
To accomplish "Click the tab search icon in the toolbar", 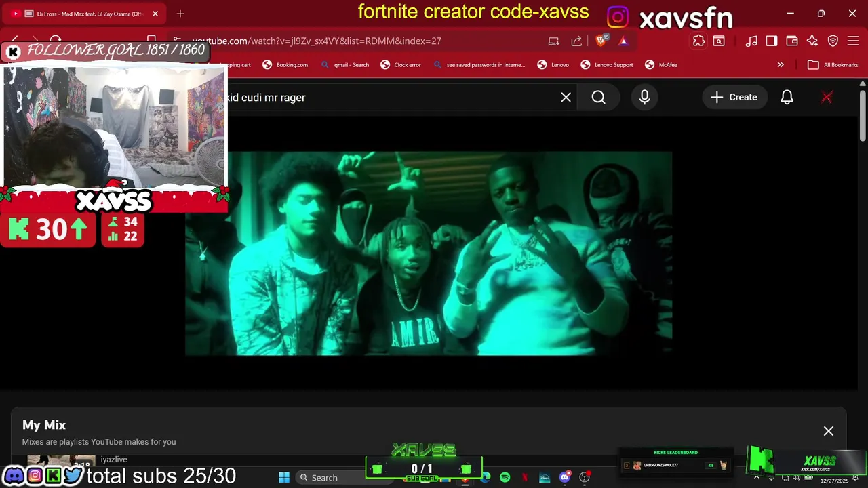I will click(x=719, y=41).
